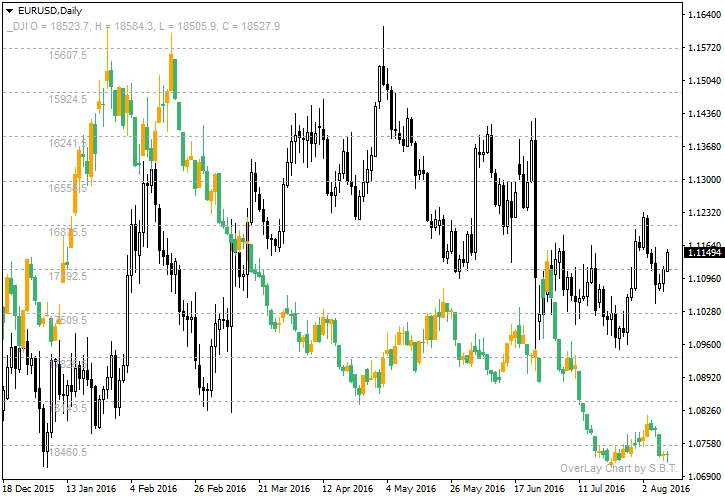
Task: Click the 1.08920 price axis label
Action: (x=704, y=377)
